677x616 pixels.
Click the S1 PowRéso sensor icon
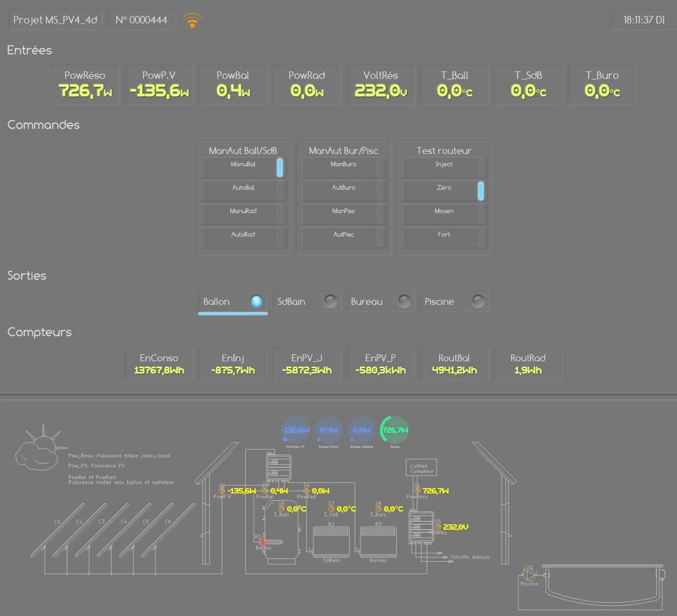pyautogui.click(x=417, y=491)
